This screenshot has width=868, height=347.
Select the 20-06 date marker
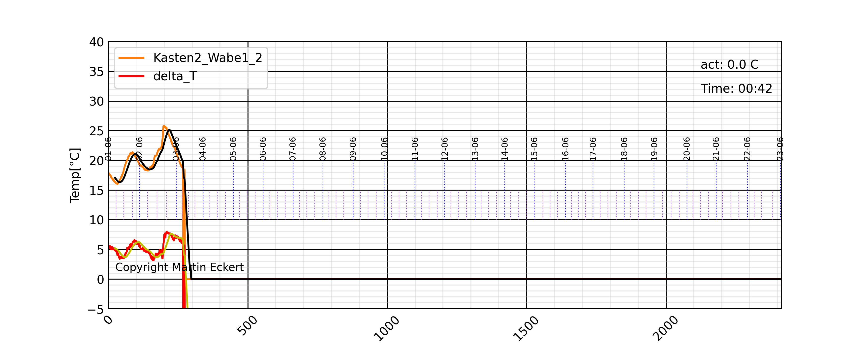[x=686, y=148]
